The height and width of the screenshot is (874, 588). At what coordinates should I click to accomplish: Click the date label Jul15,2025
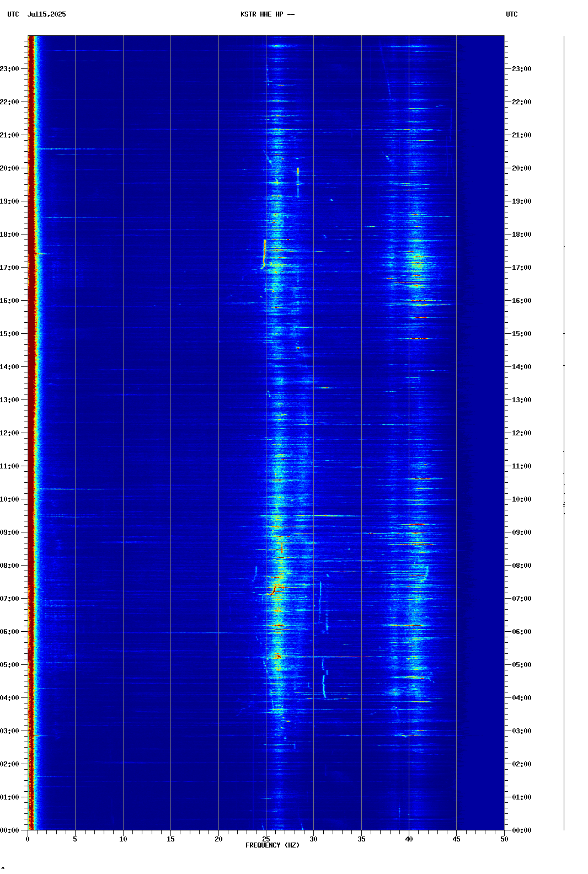[46, 14]
